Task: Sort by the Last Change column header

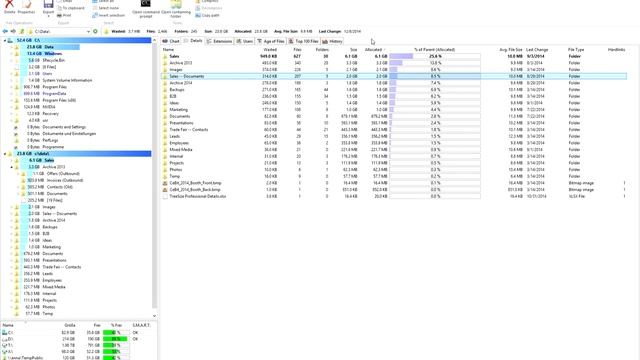Action: coord(537,50)
